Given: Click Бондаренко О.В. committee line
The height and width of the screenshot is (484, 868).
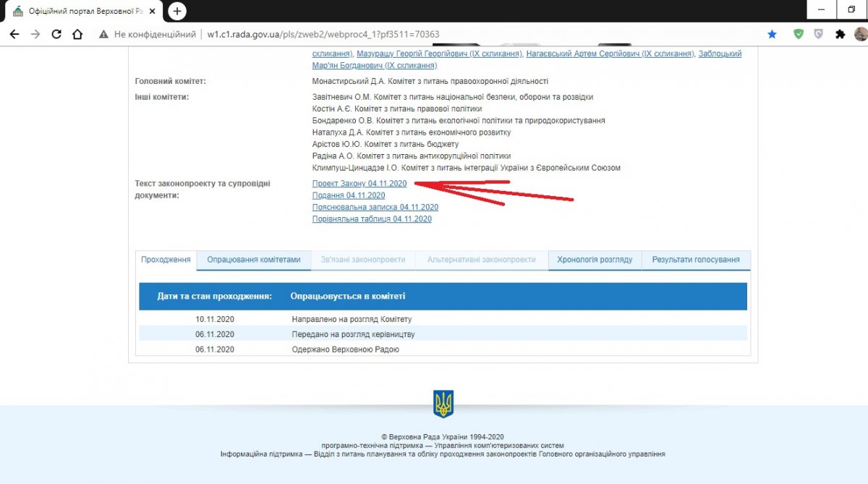Looking at the screenshot, I should coord(459,120).
